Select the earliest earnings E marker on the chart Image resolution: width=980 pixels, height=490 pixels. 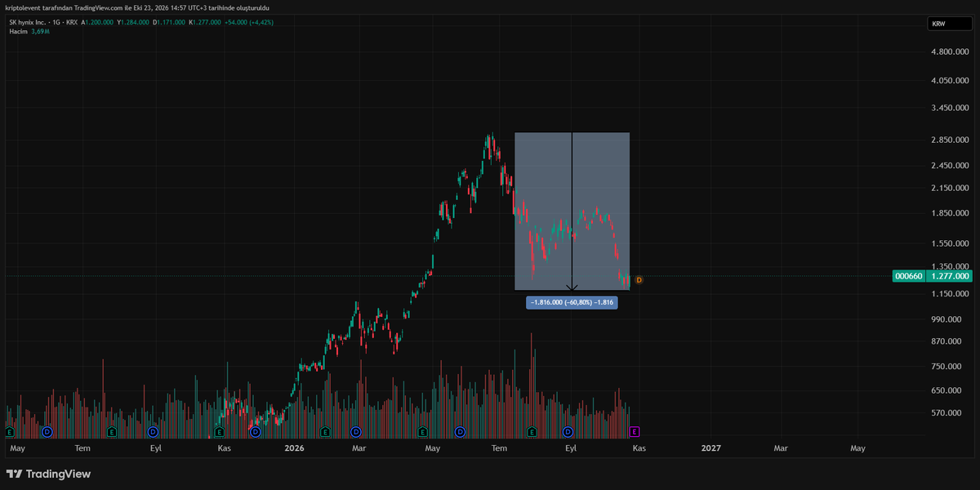[10, 431]
